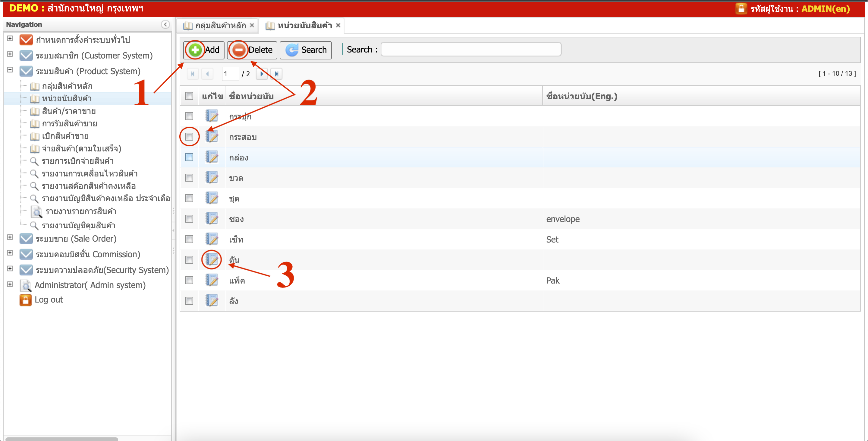Switch to the กลุ่มสินค้าหลัก tab

(220, 26)
